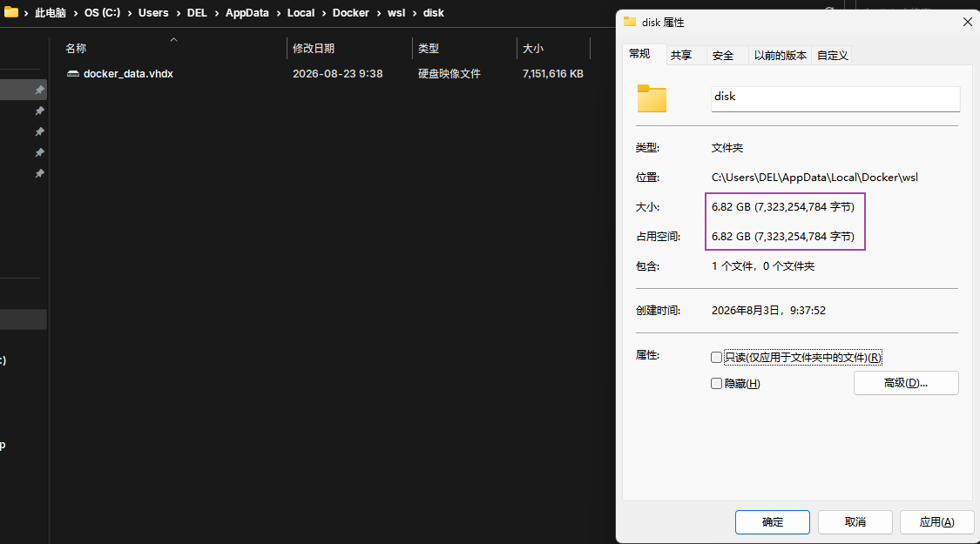980x544 pixels.
Task: Expand chevron after AppData in the address bar
Action: point(278,12)
